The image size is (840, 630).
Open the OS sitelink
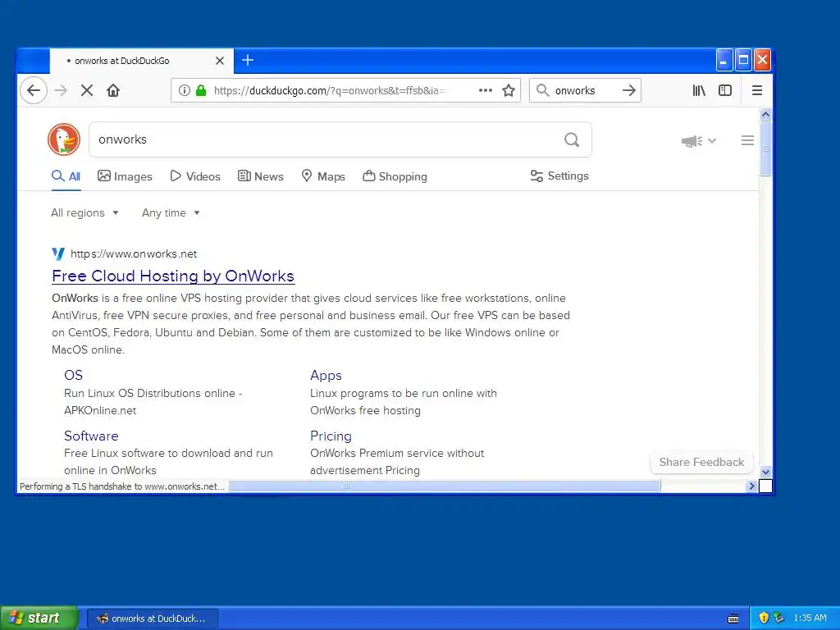coord(73,375)
